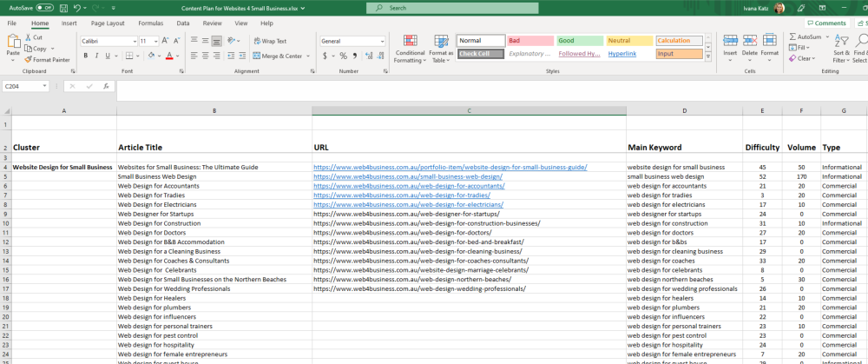868x364 pixels.
Task: Toggle Wrap Text on
Action: (x=270, y=41)
